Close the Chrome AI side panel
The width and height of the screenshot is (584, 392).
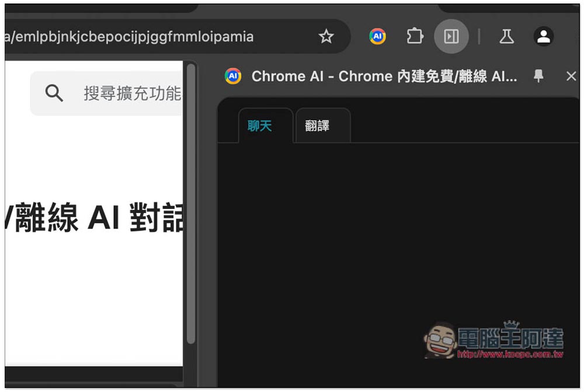coord(571,76)
